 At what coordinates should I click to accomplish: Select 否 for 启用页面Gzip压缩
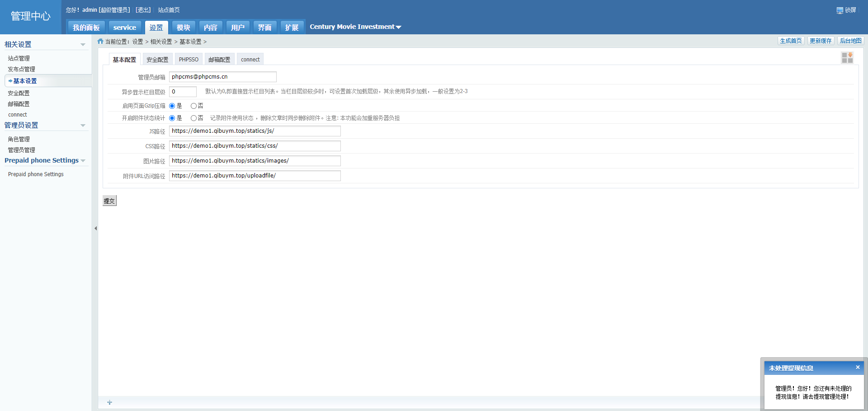[193, 106]
